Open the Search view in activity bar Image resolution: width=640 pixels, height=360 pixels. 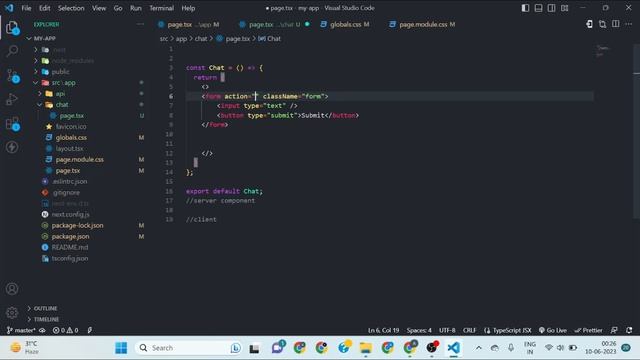pos(12,51)
